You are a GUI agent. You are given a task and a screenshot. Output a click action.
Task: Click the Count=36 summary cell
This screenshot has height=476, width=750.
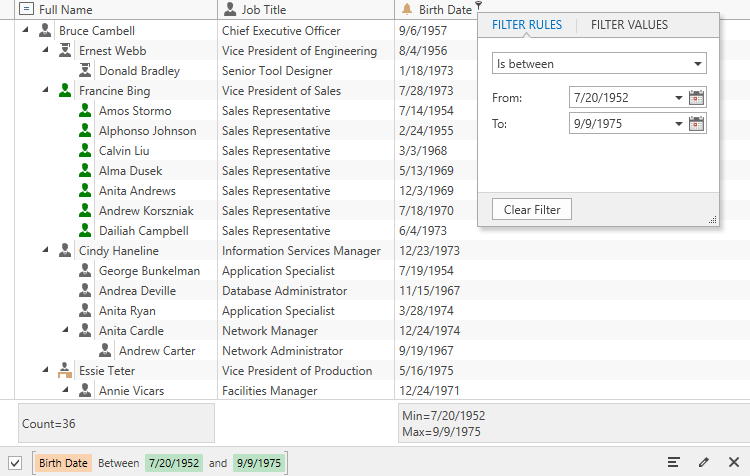pyautogui.click(x=116, y=423)
